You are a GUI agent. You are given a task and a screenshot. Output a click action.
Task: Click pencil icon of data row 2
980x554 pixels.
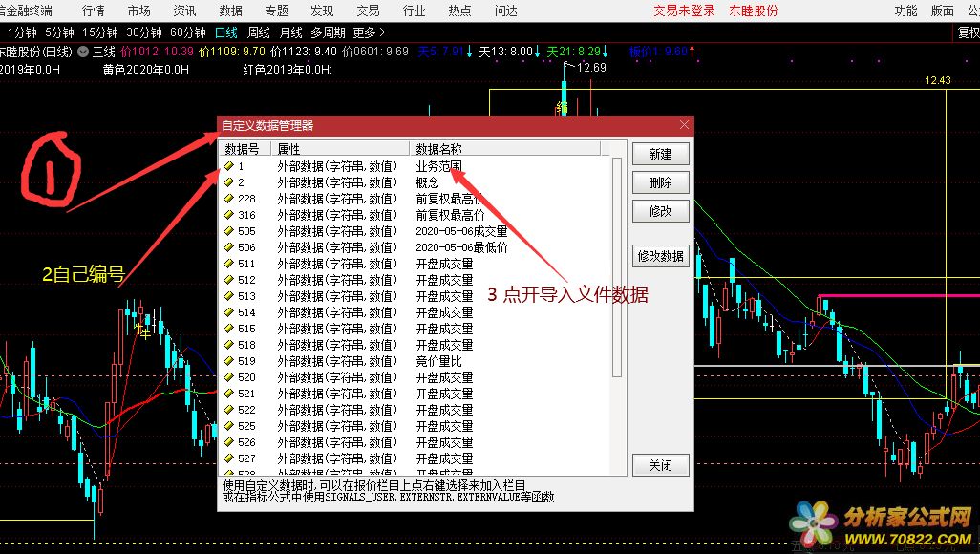pyautogui.click(x=228, y=182)
